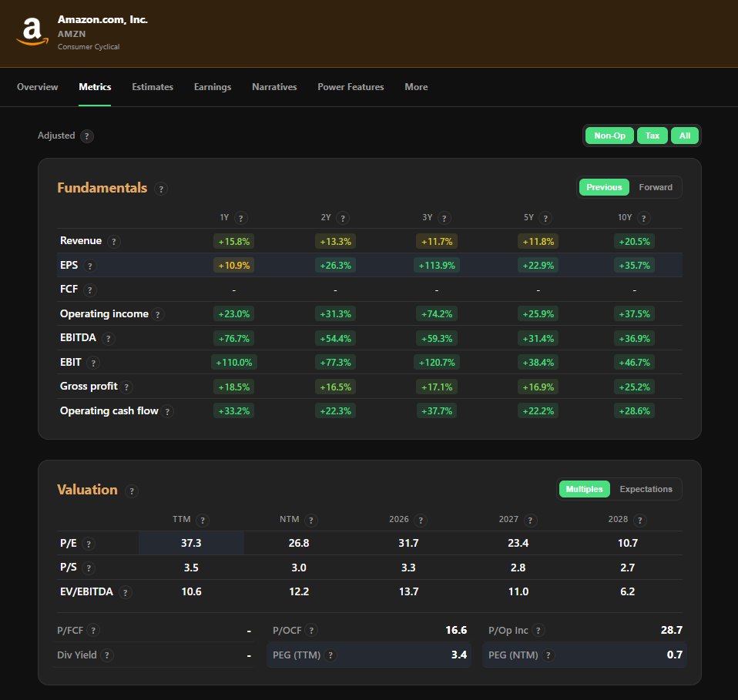
Task: Click EBIT 1Y value +110.0%
Action: (234, 363)
